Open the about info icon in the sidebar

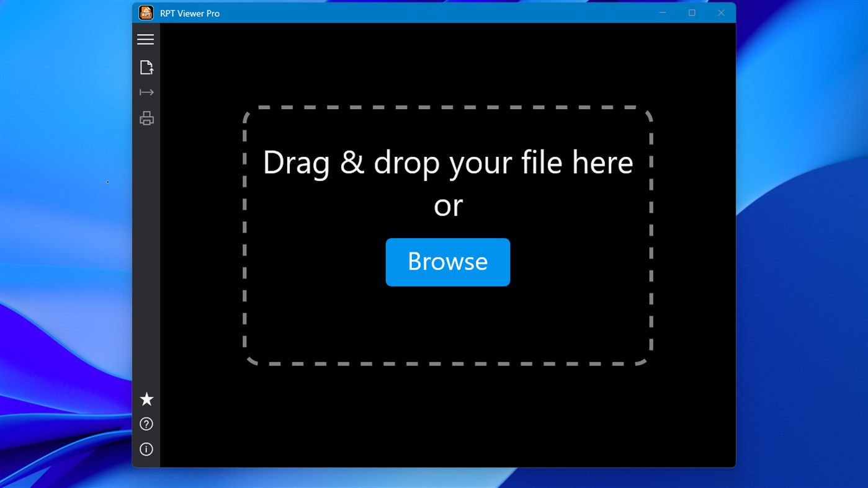click(146, 450)
